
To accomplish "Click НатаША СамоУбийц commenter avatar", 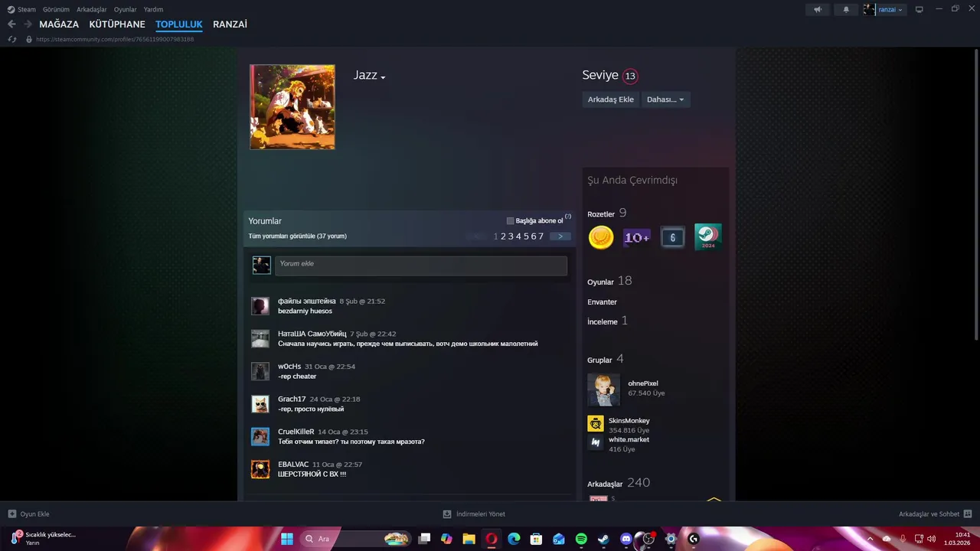I will coord(260,339).
